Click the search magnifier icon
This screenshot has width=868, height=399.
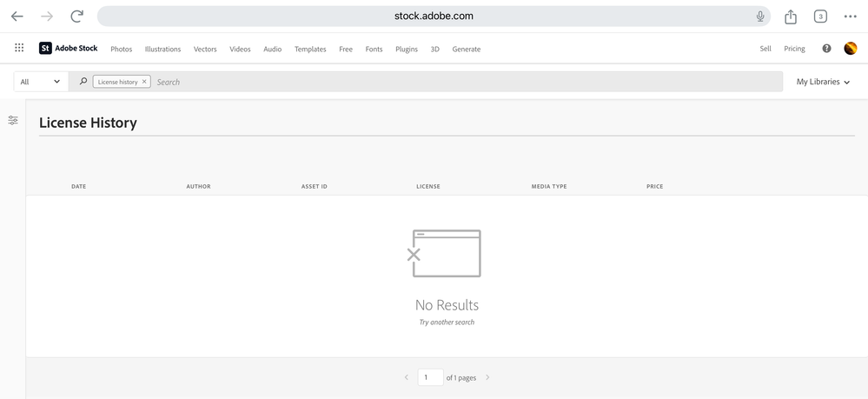pyautogui.click(x=83, y=82)
